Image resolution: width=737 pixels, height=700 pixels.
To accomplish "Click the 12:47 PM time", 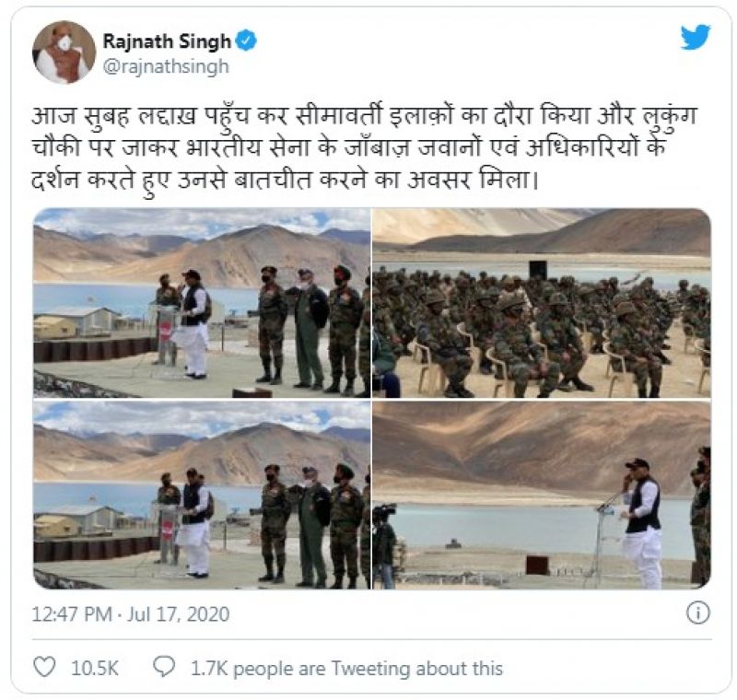I will (x=72, y=614).
